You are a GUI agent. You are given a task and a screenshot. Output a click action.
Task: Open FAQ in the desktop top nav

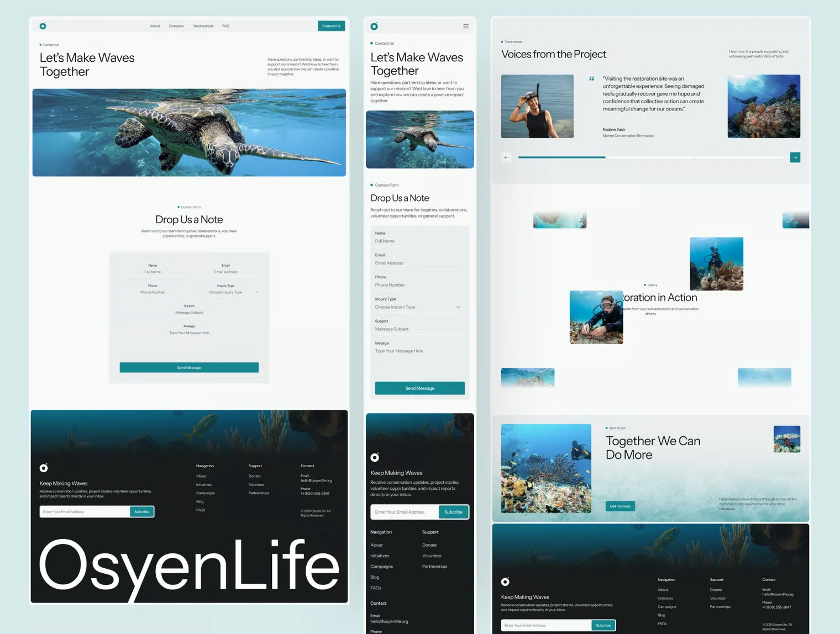tap(225, 26)
